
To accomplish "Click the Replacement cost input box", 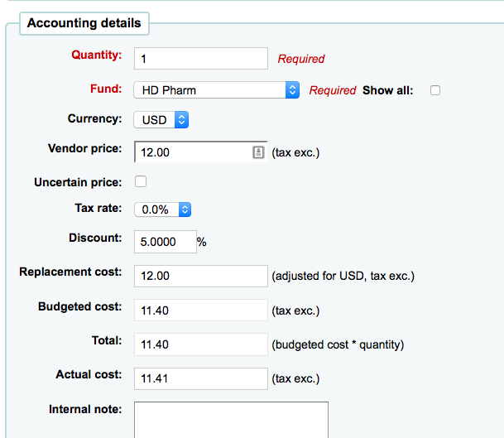I will pyautogui.click(x=200, y=276).
